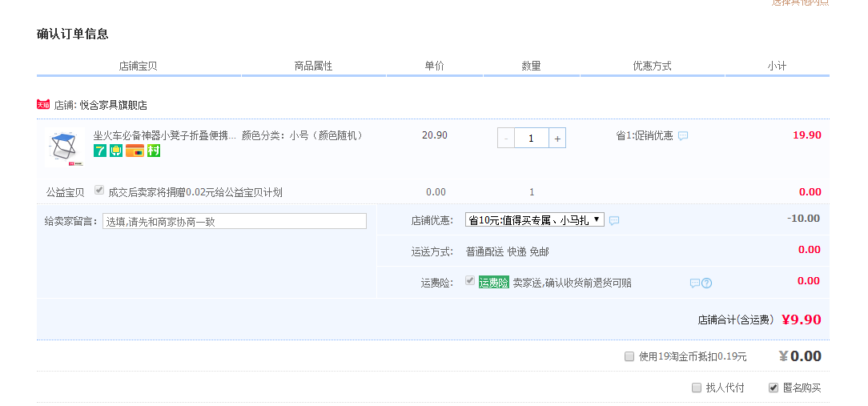Click the green 7-day return service icon
The height and width of the screenshot is (406, 868).
point(99,151)
